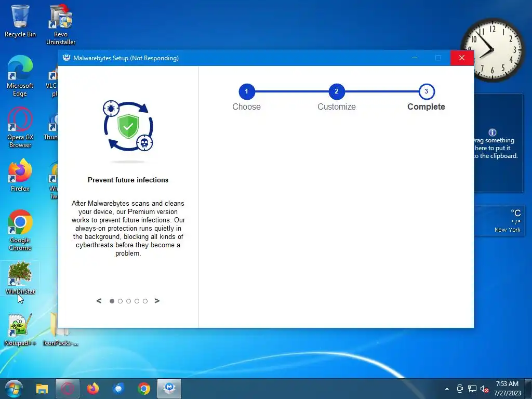
Task: Click the 'Customize' step label
Action: pos(337,107)
